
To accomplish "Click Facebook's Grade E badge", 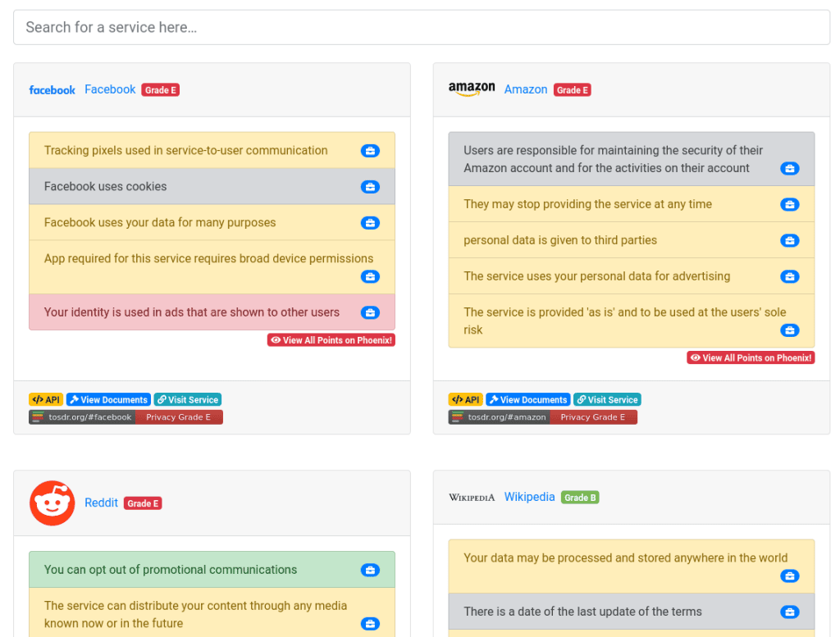I will click(x=160, y=90).
